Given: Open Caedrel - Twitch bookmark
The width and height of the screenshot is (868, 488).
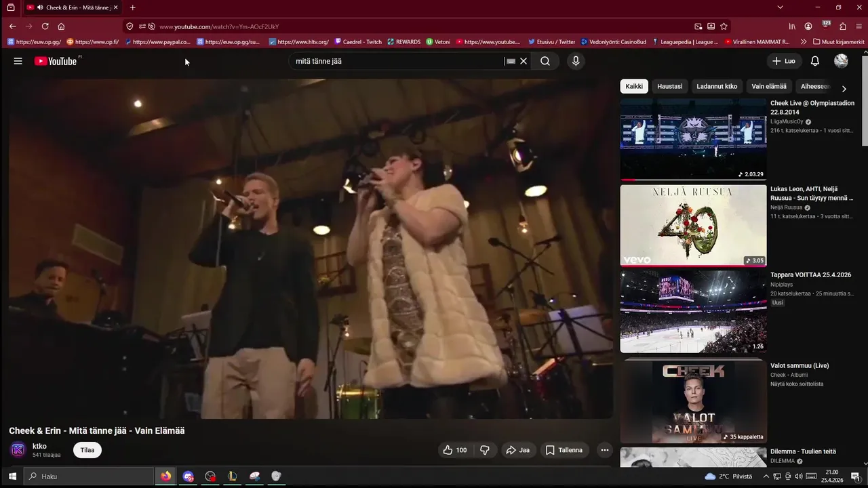Looking at the screenshot, I should [x=358, y=41].
